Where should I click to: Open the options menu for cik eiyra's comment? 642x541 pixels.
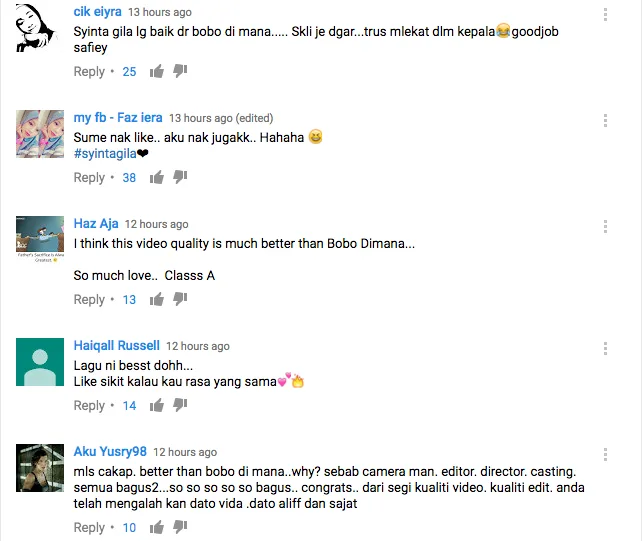pos(605,14)
